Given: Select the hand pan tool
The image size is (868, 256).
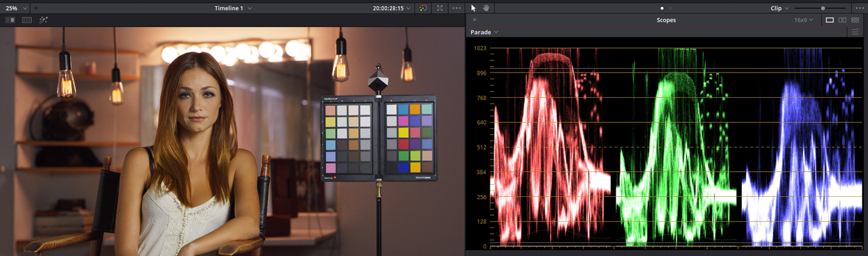Looking at the screenshot, I should (x=486, y=8).
